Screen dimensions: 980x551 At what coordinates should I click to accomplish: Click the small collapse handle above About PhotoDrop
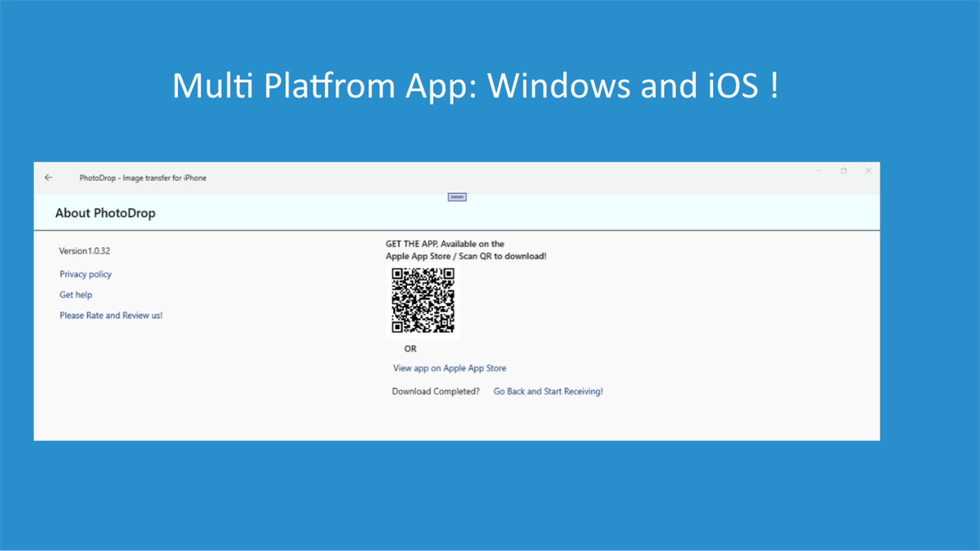coord(457,197)
